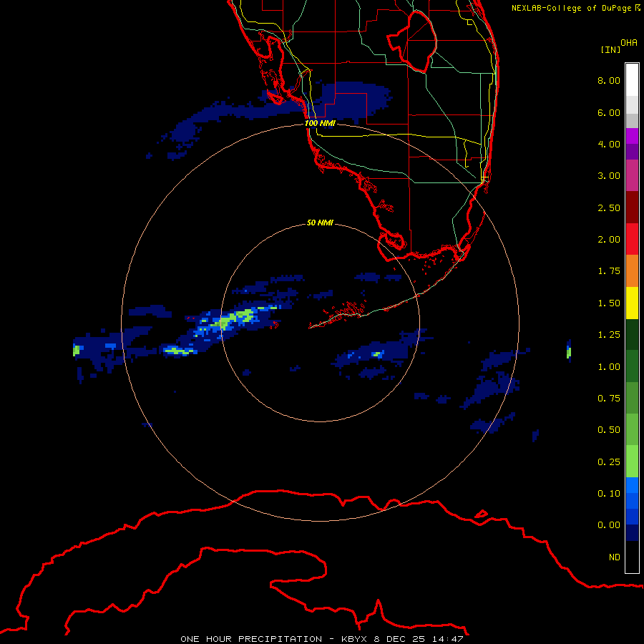This screenshot has height=644, width=644.
Task: Pick the orange swatch beside 1.75
Action: coord(632,271)
